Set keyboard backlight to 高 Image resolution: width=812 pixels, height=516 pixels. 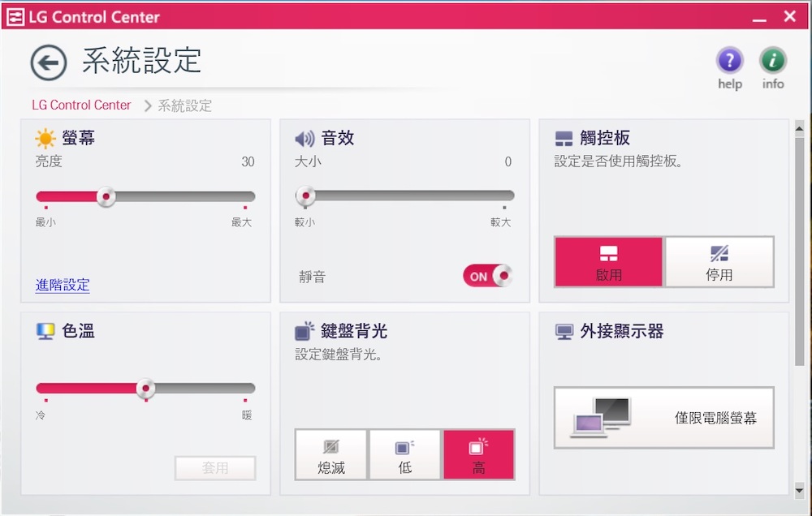[x=479, y=455]
